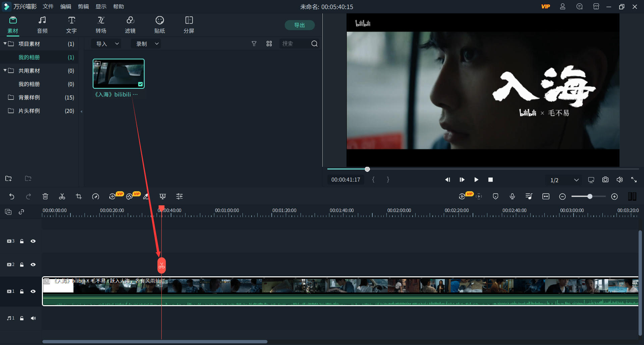
Task: Zoom out timeline with minus icon
Action: coord(562,197)
